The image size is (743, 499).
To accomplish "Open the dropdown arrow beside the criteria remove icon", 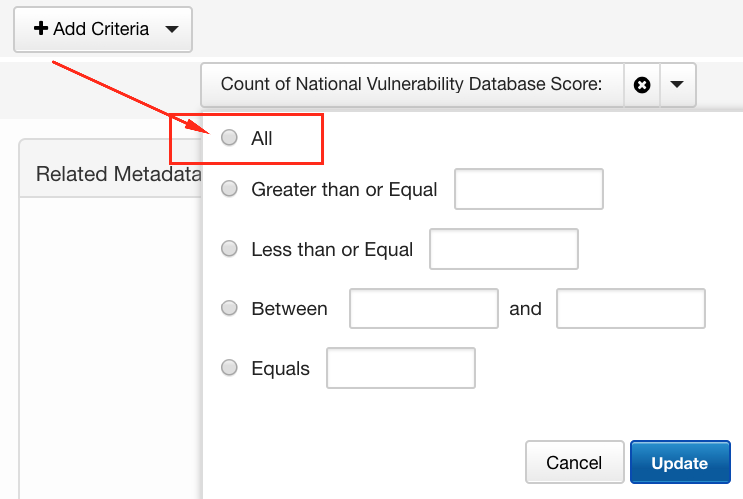I will click(677, 85).
